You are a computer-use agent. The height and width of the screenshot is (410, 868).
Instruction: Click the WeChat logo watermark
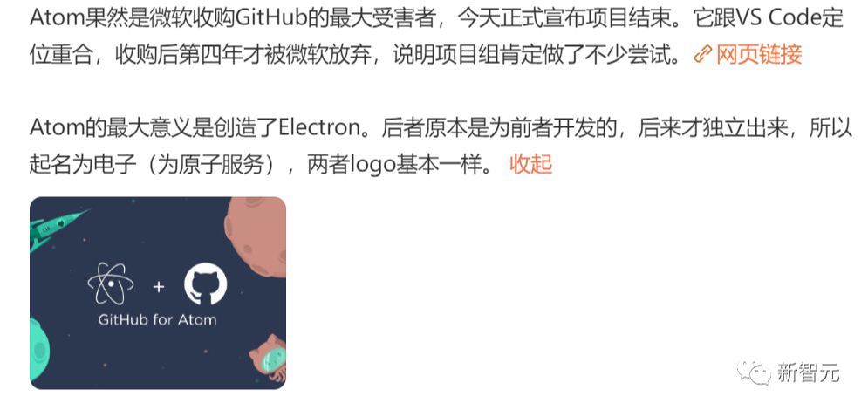pyautogui.click(x=754, y=372)
